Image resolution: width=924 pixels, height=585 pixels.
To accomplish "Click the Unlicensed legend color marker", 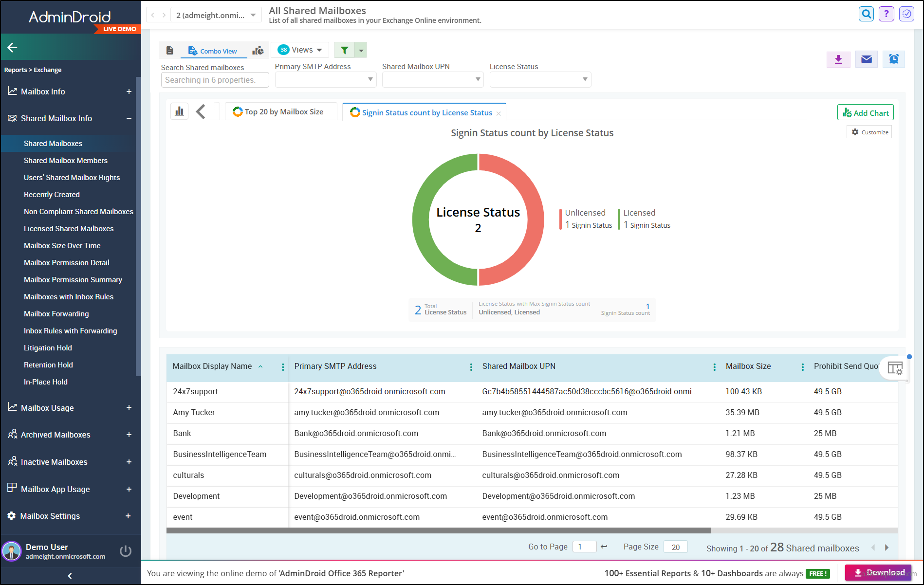I will (x=560, y=219).
